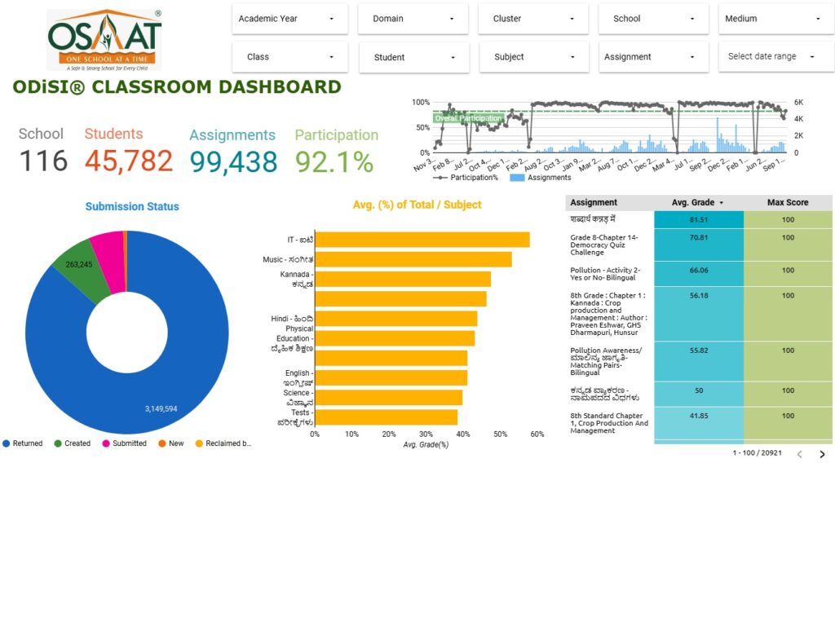Click the Created legend marker
The image size is (835, 644).
tap(58, 443)
